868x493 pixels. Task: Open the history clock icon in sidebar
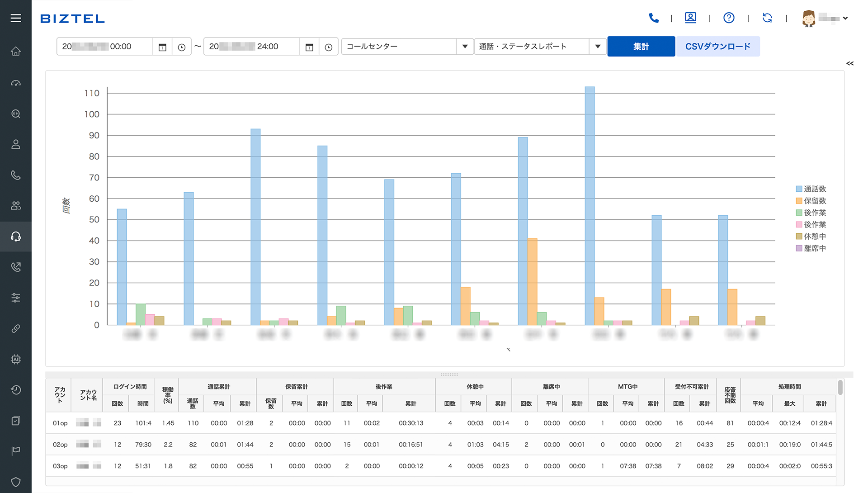click(x=16, y=390)
